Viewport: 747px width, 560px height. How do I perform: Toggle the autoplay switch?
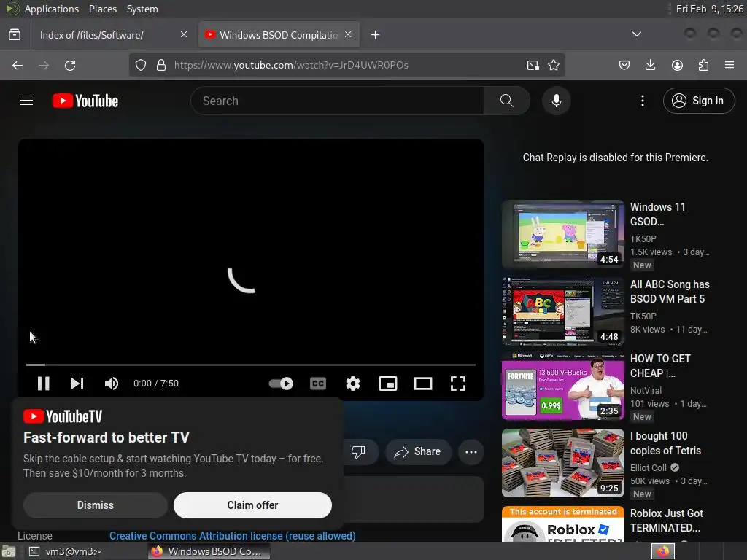pyautogui.click(x=281, y=384)
